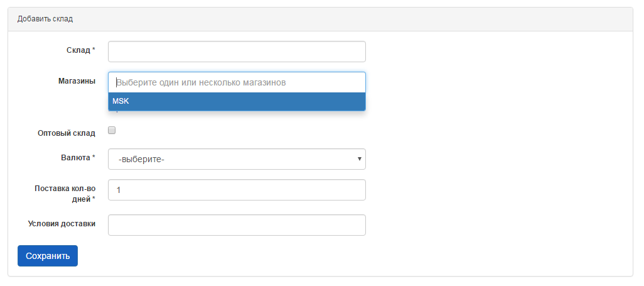Screen dimensions: 644x286
Task: Click the Валюта label text
Action: pyautogui.click(x=71, y=157)
